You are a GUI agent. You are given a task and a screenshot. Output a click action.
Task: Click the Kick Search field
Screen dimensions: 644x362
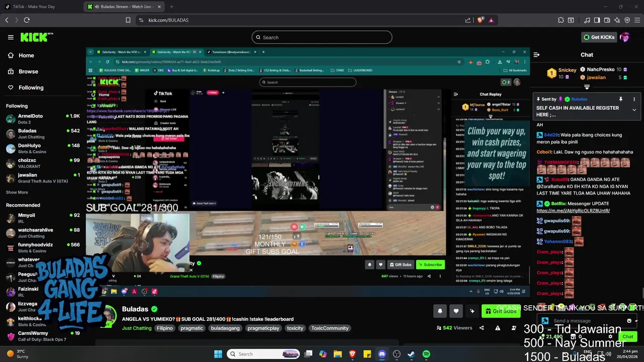(x=322, y=37)
